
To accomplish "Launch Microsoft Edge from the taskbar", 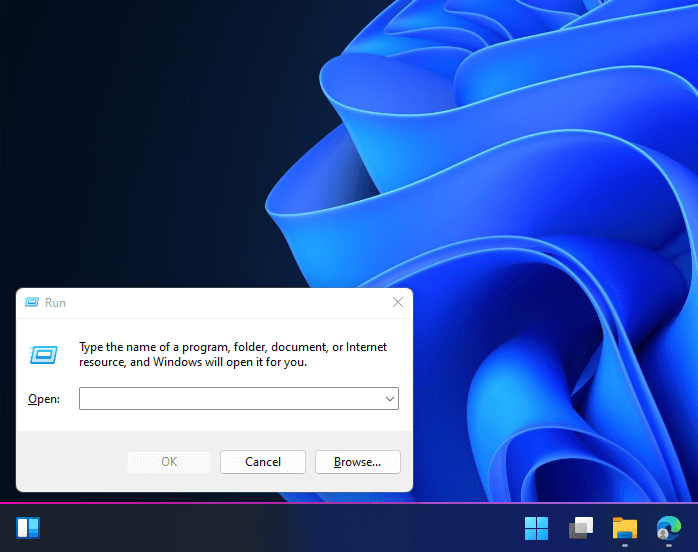I will click(669, 528).
